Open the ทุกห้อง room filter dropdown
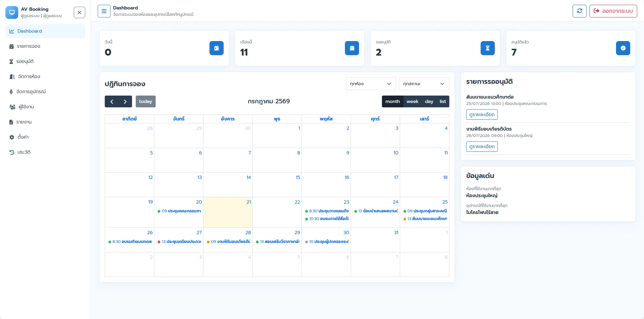This screenshot has width=644, height=319. pos(371,84)
